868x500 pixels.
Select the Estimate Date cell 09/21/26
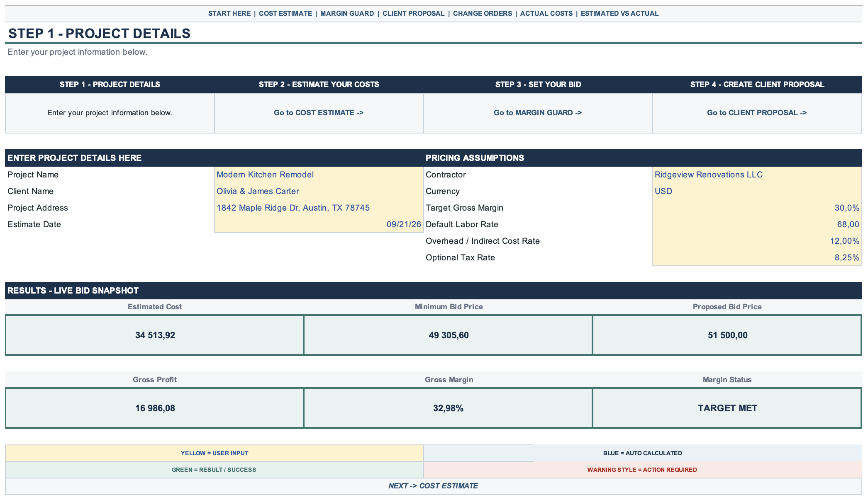click(x=319, y=224)
